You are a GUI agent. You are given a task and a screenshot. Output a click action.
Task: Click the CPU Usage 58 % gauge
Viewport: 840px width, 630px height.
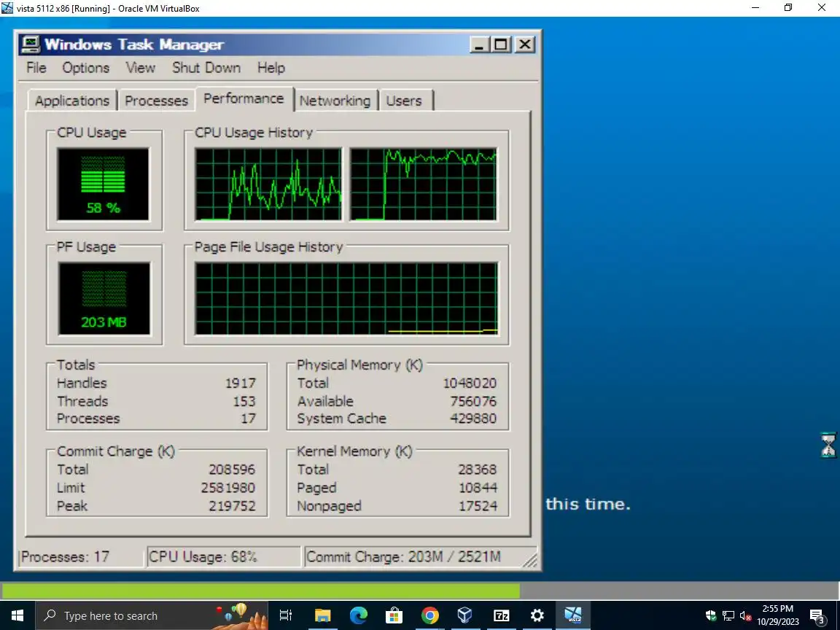pyautogui.click(x=104, y=184)
